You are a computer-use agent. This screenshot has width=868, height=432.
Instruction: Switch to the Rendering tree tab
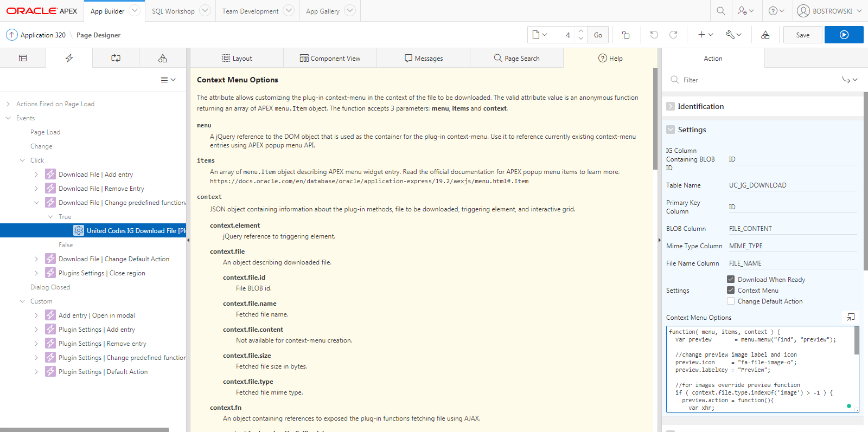[23, 58]
